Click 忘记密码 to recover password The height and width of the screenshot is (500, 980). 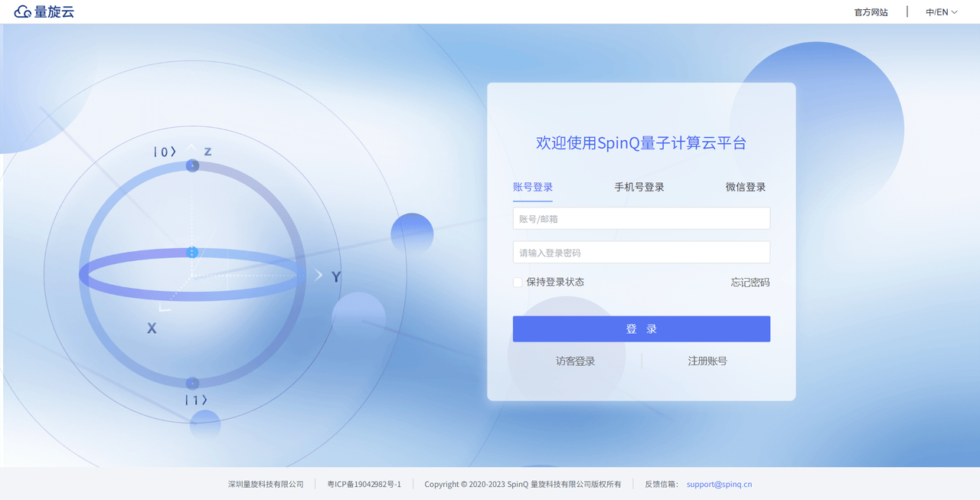pyautogui.click(x=750, y=282)
